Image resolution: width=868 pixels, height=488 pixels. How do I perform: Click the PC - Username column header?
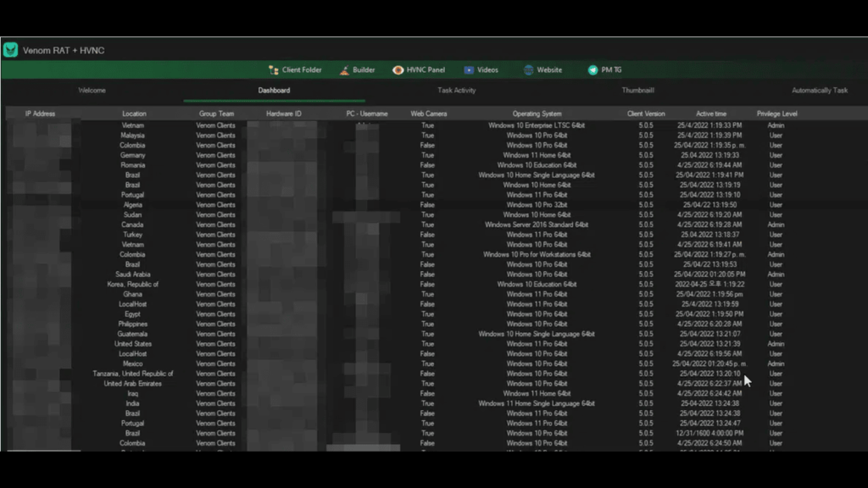tap(367, 114)
